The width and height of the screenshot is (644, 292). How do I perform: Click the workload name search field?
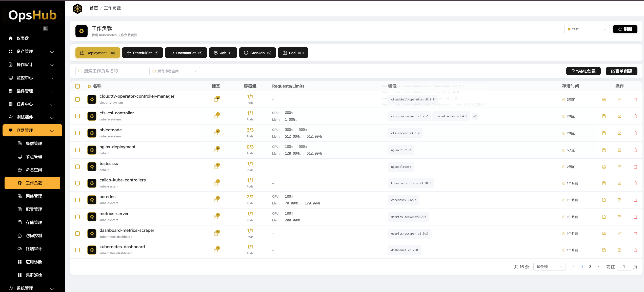coord(111,71)
